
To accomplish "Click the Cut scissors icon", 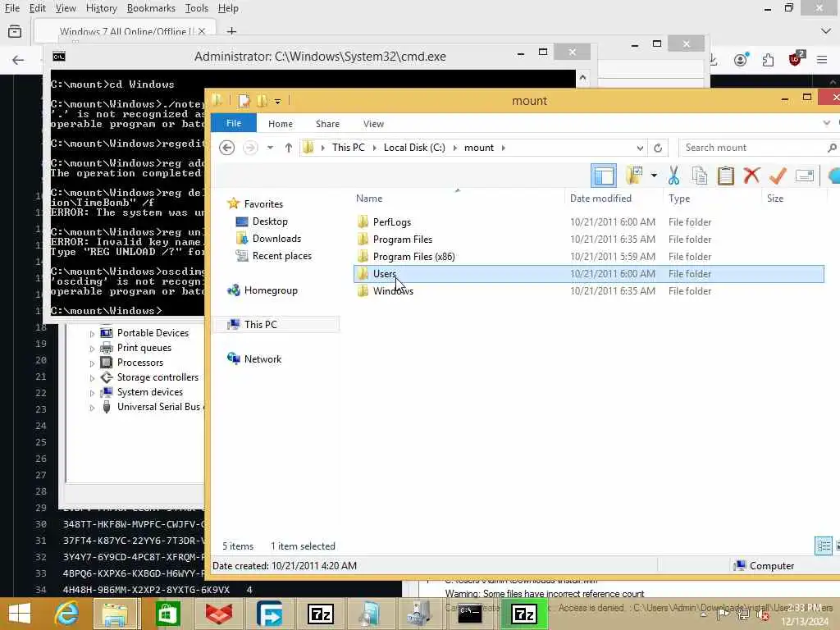I will tap(673, 176).
